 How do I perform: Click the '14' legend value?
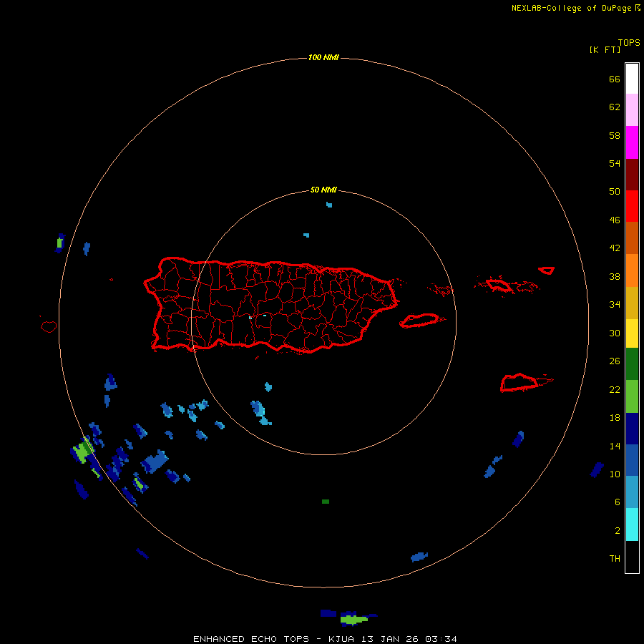(x=615, y=446)
